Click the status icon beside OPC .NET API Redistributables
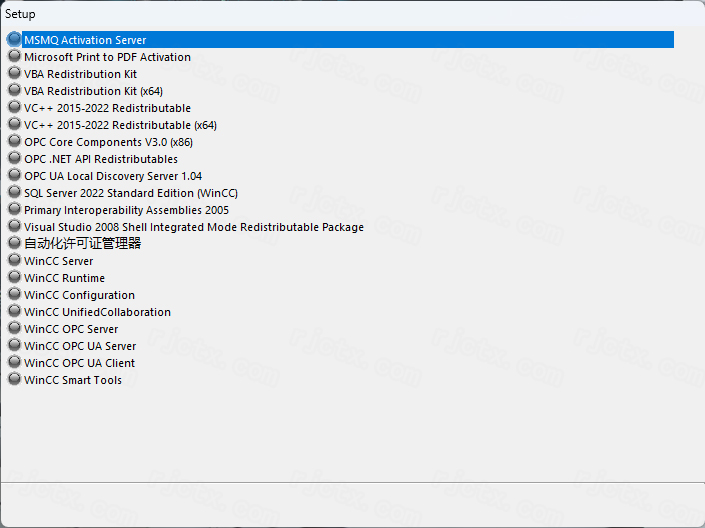The height and width of the screenshot is (528, 705). 14,158
